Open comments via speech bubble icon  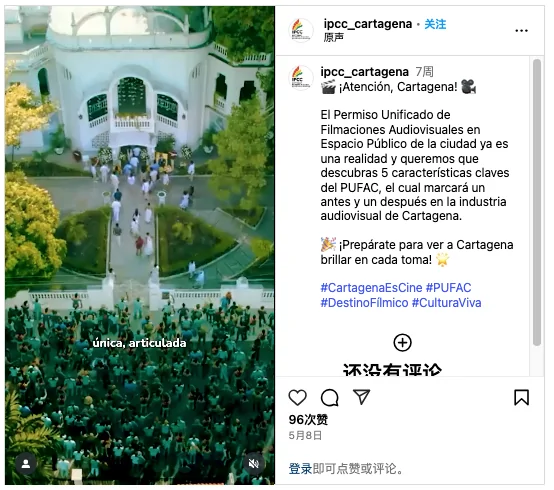(x=329, y=398)
